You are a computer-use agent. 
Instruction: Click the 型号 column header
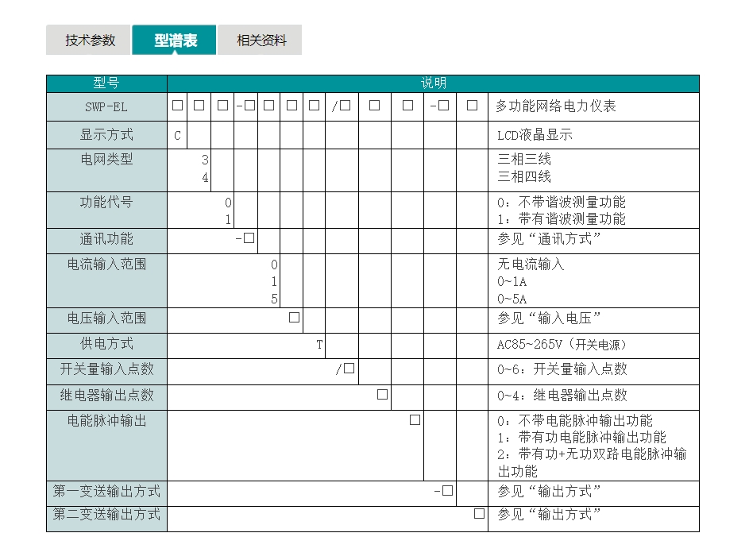click(106, 83)
